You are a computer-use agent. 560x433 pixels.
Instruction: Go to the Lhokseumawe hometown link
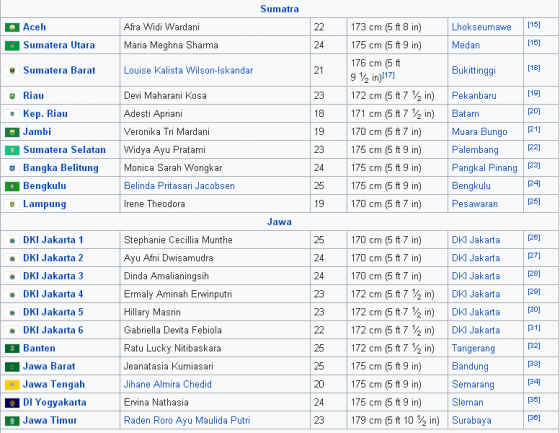(481, 27)
